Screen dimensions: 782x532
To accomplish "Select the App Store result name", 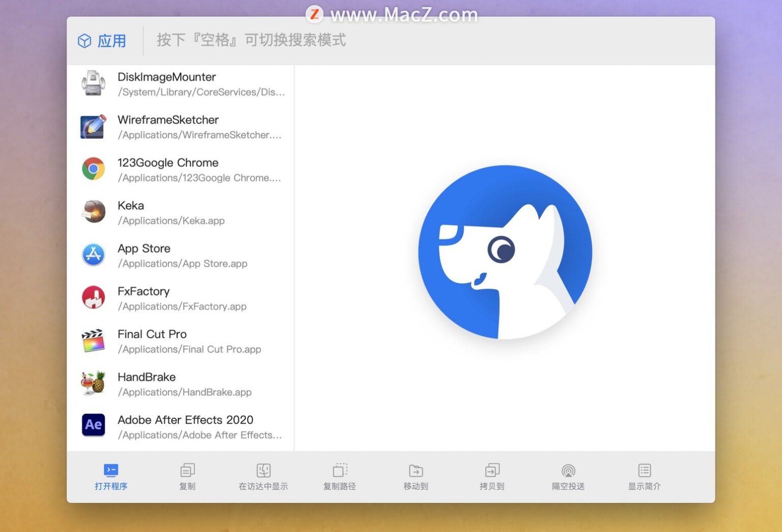I will click(144, 249).
